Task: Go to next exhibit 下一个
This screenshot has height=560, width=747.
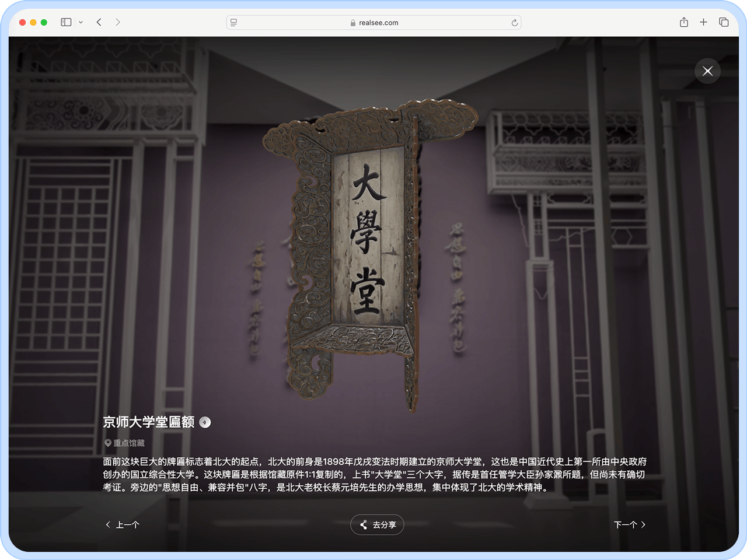Action: (630, 524)
